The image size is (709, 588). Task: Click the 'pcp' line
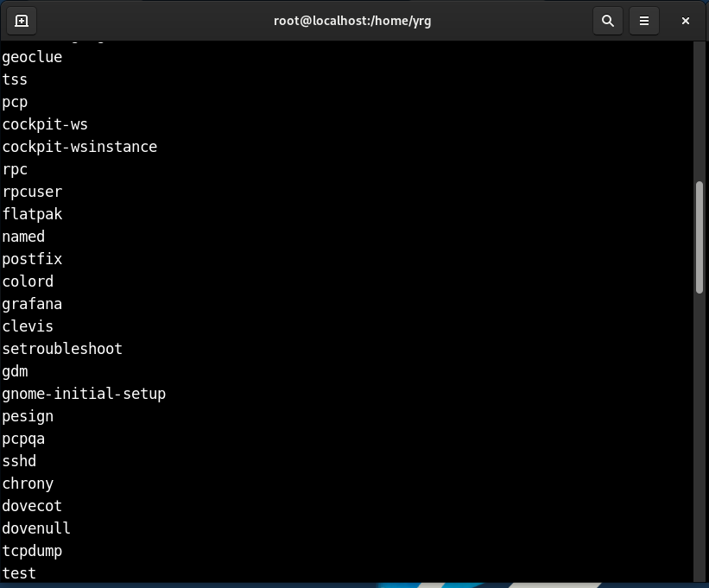(15, 102)
